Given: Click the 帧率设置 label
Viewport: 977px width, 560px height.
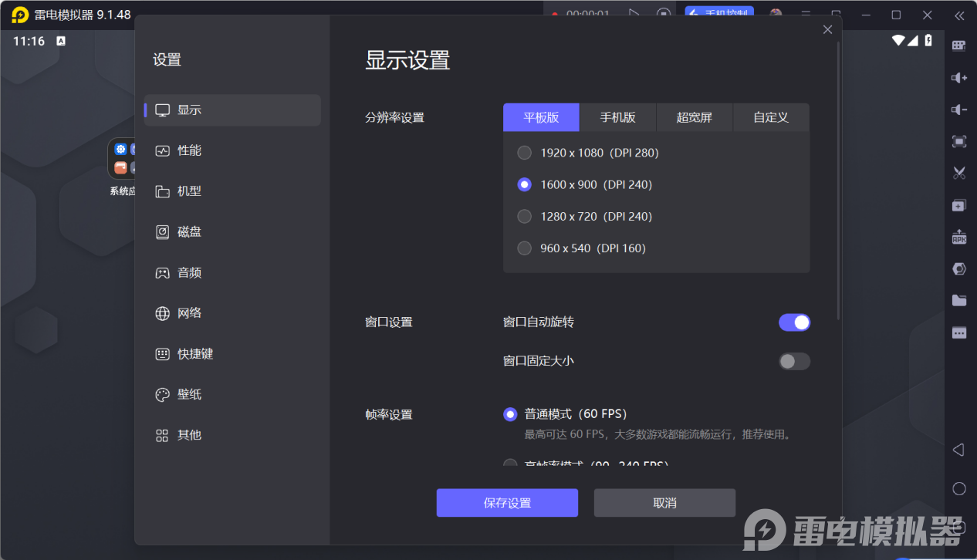Looking at the screenshot, I should pyautogui.click(x=389, y=415).
